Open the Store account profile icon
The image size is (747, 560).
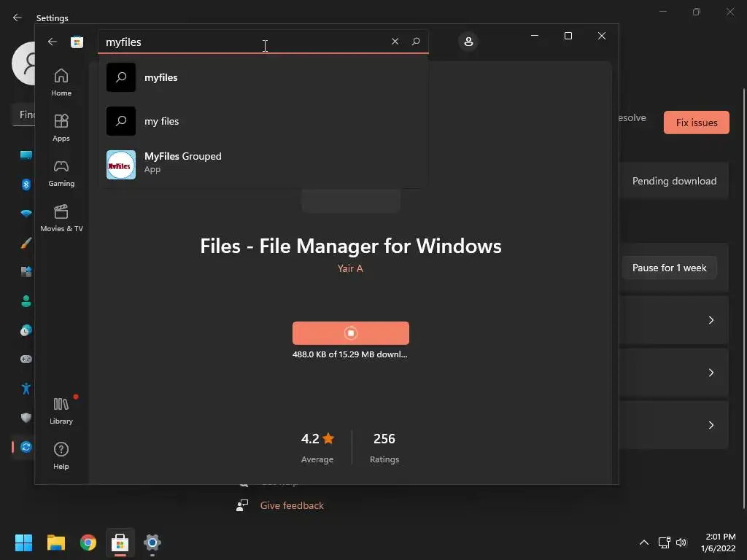point(468,42)
